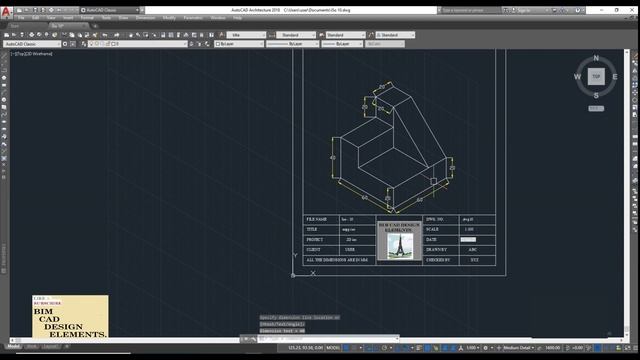Click the Paste icon in Standard toolbar

[x=80, y=35]
